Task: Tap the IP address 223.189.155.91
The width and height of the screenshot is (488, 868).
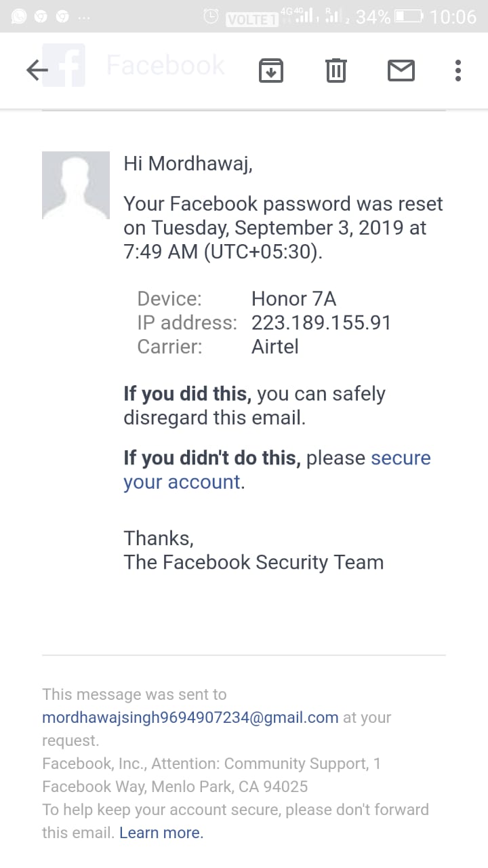Action: tap(322, 322)
